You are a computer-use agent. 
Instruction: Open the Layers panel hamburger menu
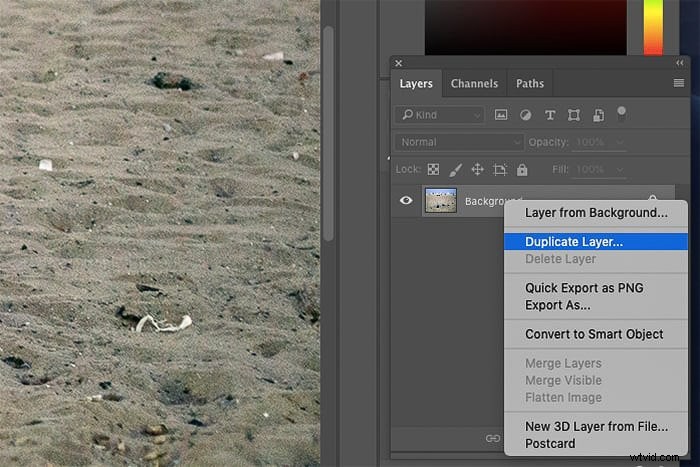tap(679, 83)
